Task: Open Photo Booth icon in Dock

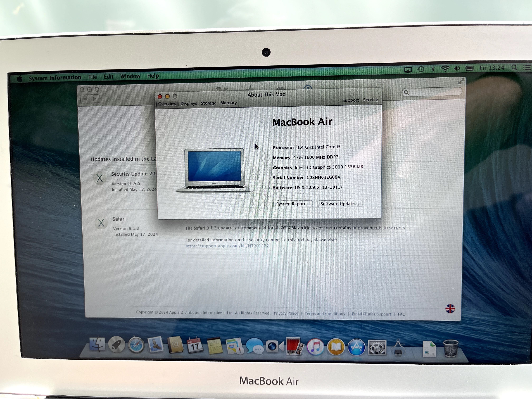Action: pyautogui.click(x=295, y=347)
